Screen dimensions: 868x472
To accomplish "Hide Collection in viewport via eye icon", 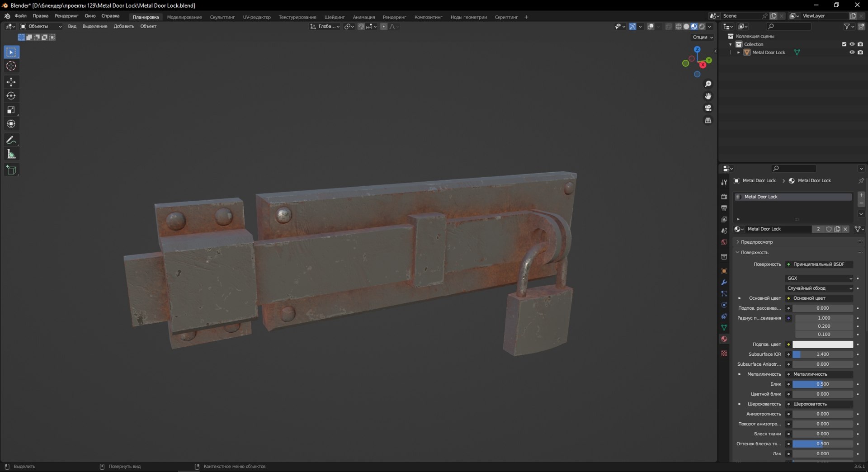I will pyautogui.click(x=852, y=44).
